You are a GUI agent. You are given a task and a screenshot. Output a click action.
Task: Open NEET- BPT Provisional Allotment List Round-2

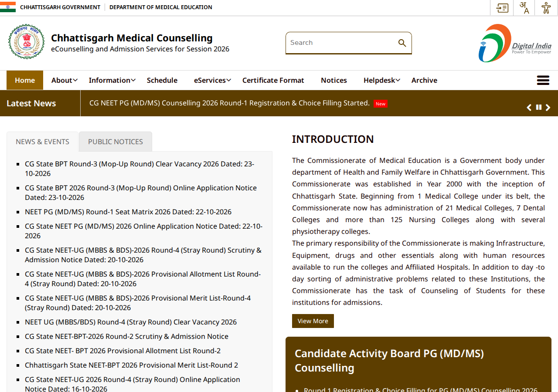pyautogui.click(x=122, y=351)
